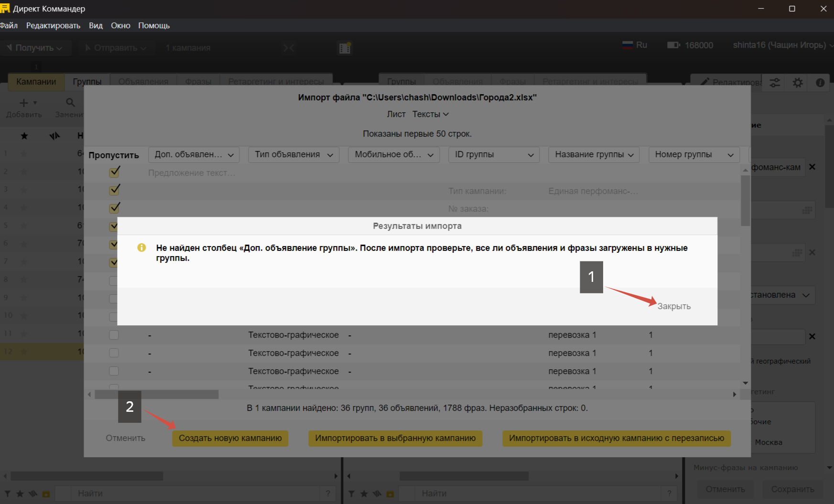Check skip box on second перевозка 1 row
This screenshot has width=834, height=504.
point(114,353)
